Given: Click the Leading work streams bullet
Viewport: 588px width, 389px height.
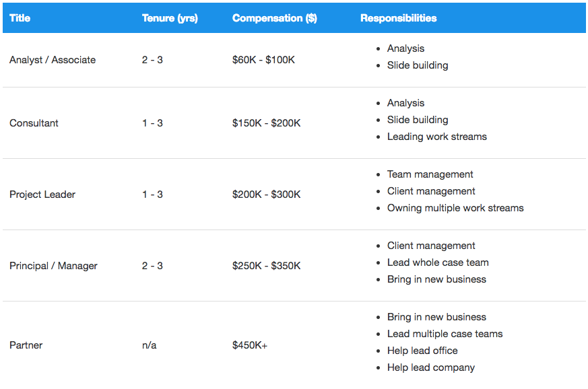Looking at the screenshot, I should pos(436,137).
